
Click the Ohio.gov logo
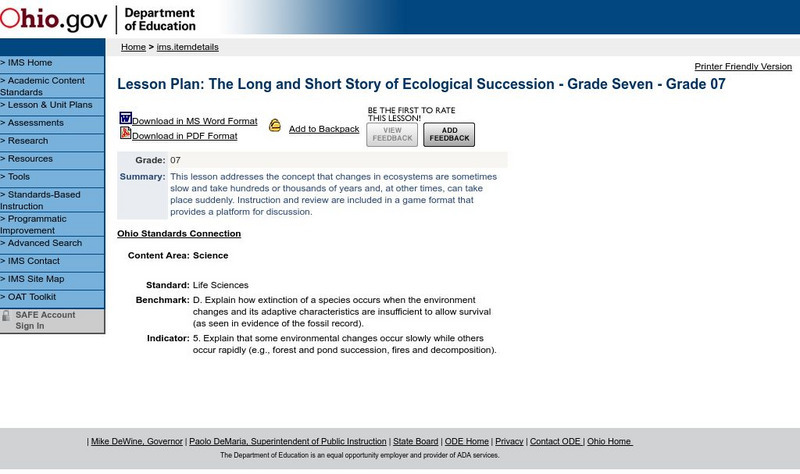point(54,18)
